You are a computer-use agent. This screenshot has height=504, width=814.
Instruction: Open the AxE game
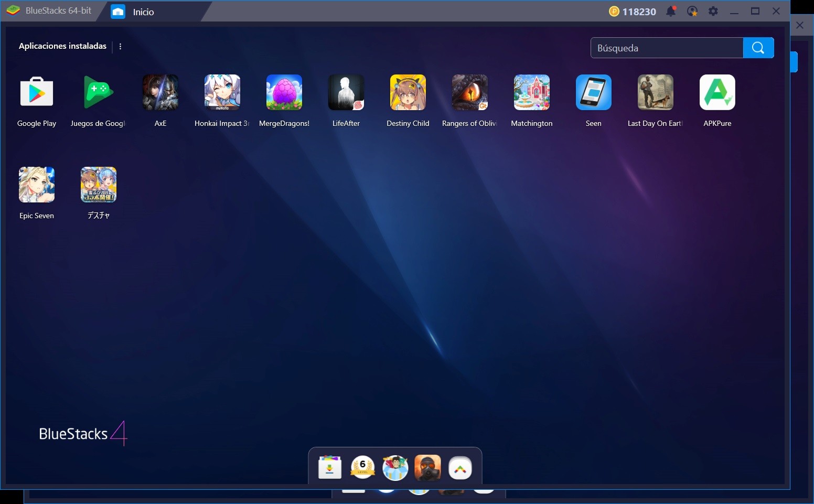pyautogui.click(x=160, y=92)
